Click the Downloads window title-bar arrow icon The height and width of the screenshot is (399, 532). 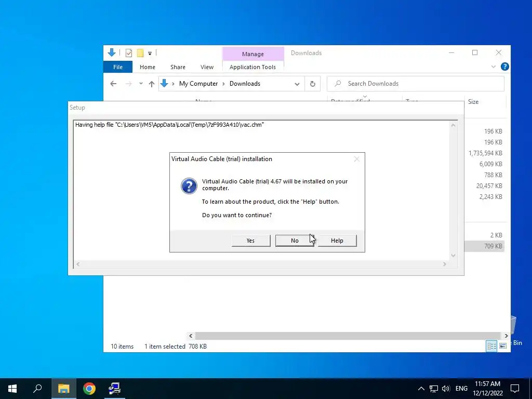[x=112, y=52]
